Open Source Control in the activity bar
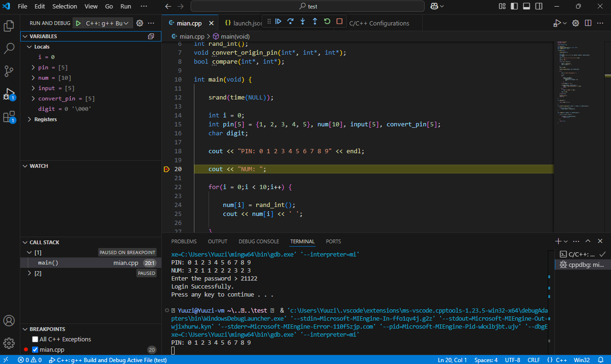This screenshot has height=364, width=611. point(9,71)
